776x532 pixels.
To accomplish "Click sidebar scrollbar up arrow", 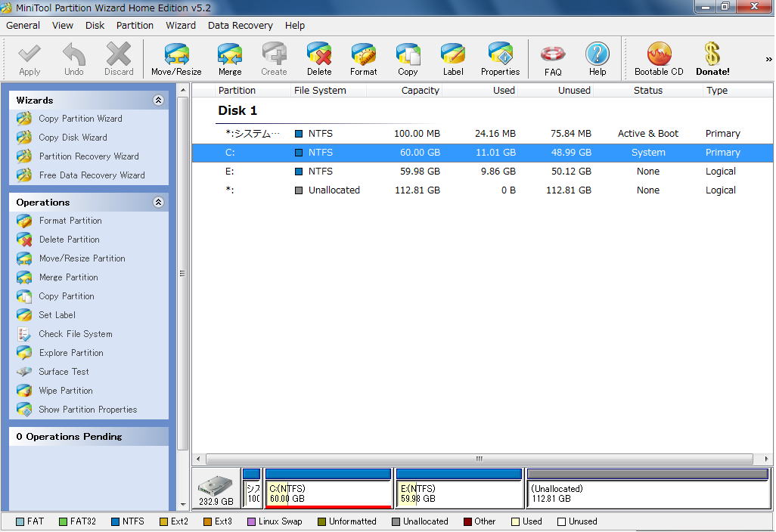I will (183, 91).
